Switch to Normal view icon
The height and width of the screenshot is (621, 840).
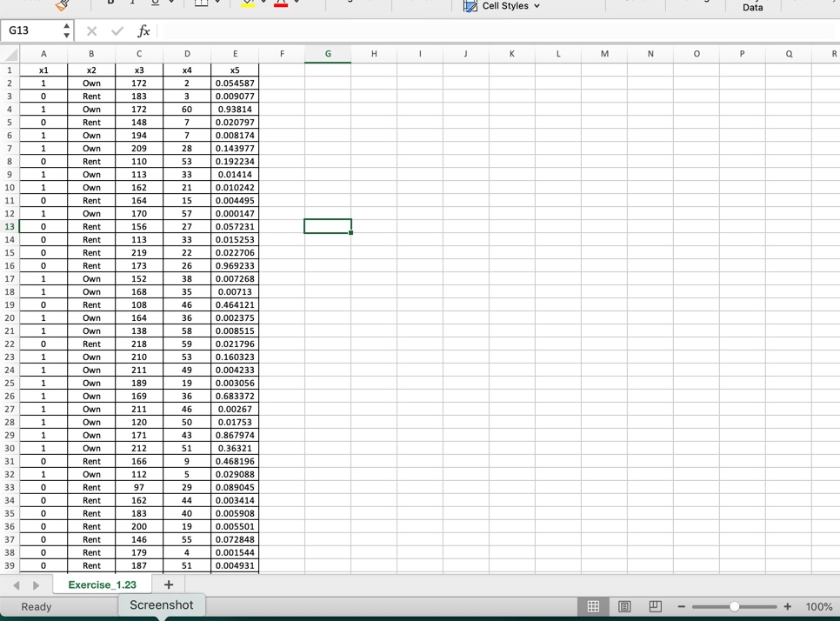point(594,606)
